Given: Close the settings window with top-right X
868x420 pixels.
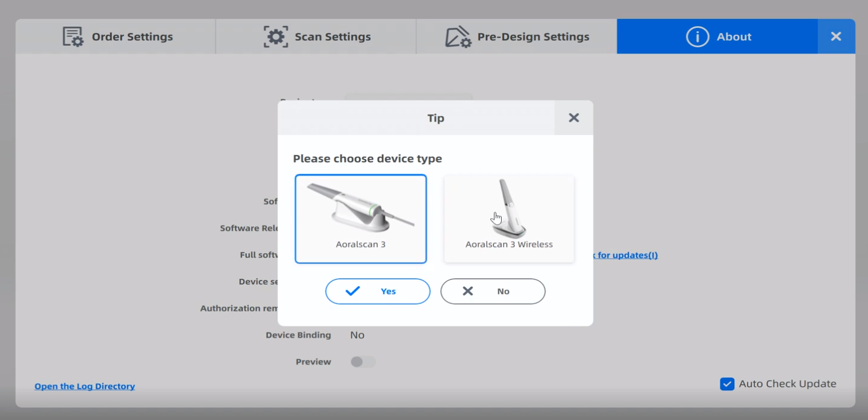Looking at the screenshot, I should (836, 37).
